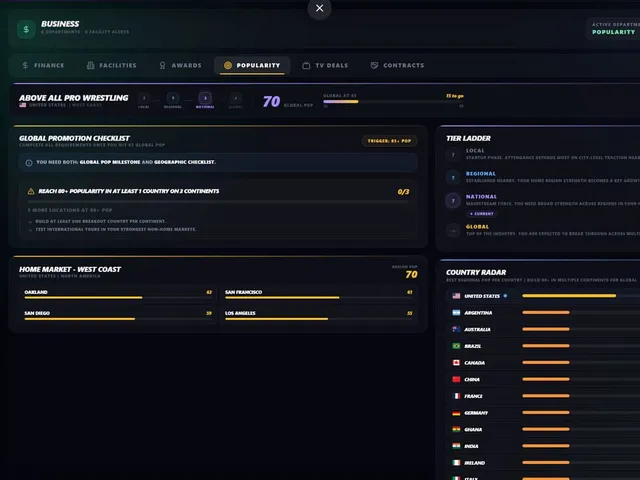The image size is (640, 480).
Task: Click the Argentina flag in Country Radar
Action: 456,313
